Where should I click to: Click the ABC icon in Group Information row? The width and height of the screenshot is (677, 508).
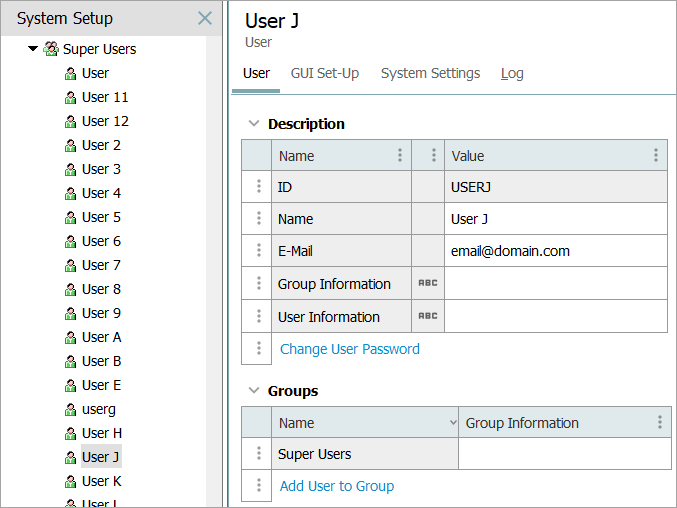pos(428,284)
